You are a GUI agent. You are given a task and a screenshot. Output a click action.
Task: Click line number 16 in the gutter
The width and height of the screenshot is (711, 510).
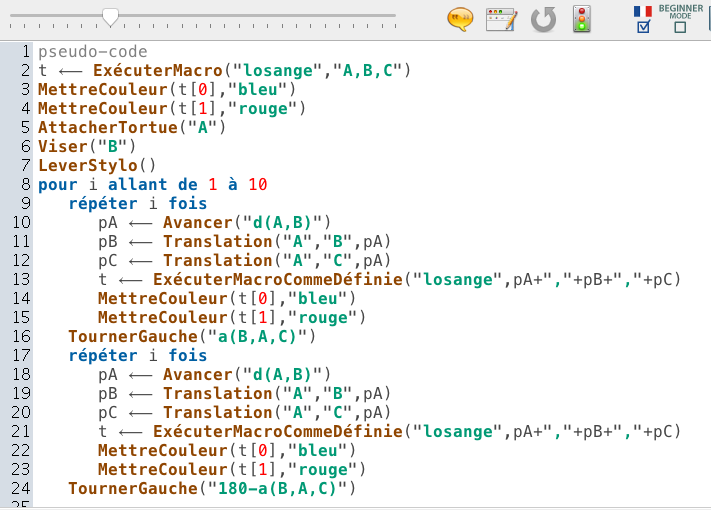21,336
